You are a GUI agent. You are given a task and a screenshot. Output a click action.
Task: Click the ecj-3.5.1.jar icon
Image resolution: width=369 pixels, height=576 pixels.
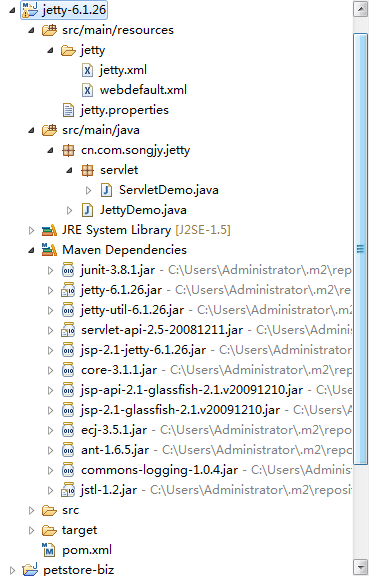coord(68,430)
